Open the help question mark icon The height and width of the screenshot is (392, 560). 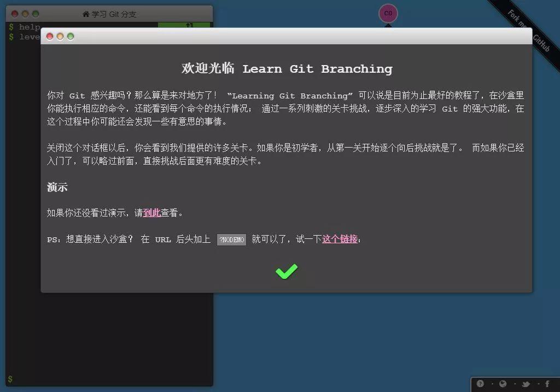480,383
